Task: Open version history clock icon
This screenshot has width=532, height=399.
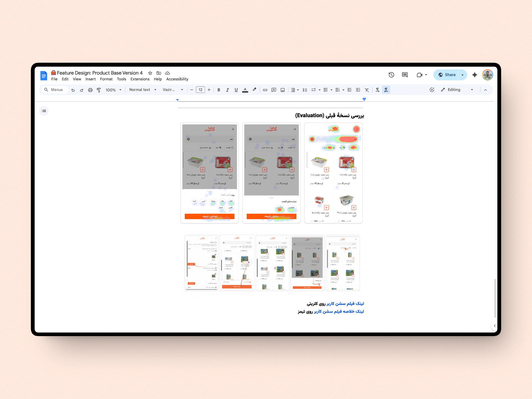Action: click(x=391, y=75)
